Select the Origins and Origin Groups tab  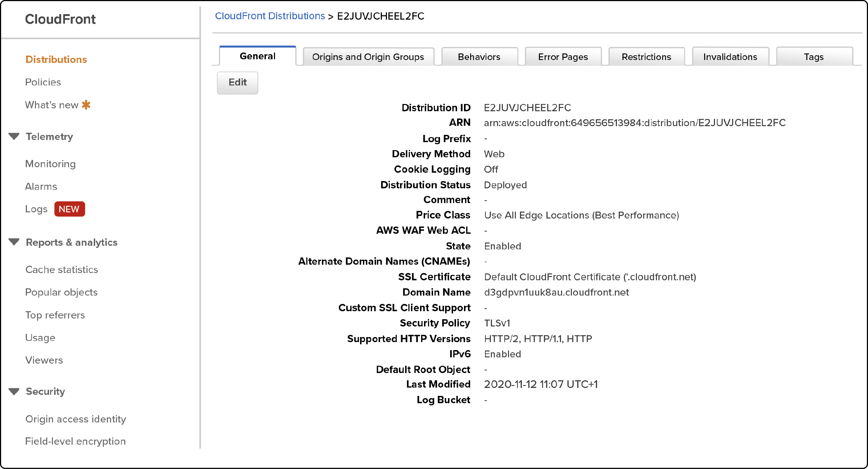[x=368, y=56]
